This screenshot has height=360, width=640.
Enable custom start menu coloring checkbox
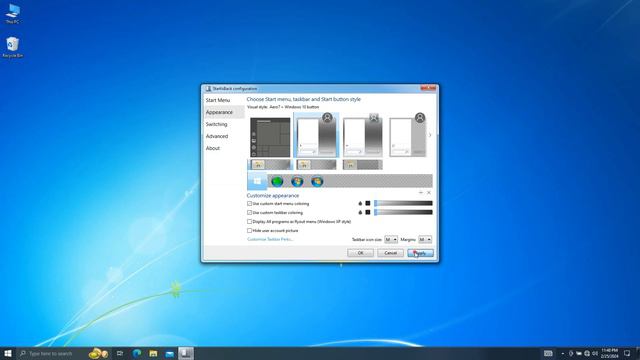pyautogui.click(x=249, y=203)
